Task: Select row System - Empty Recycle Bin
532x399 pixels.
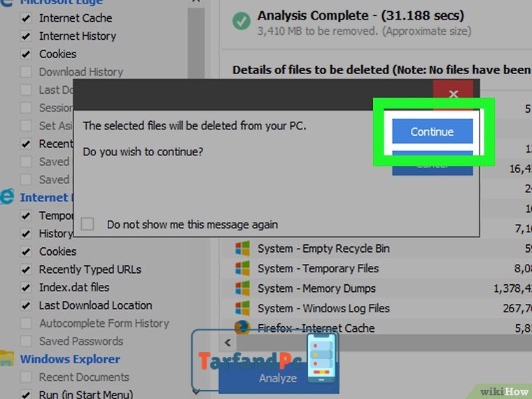Action: [x=377, y=248]
